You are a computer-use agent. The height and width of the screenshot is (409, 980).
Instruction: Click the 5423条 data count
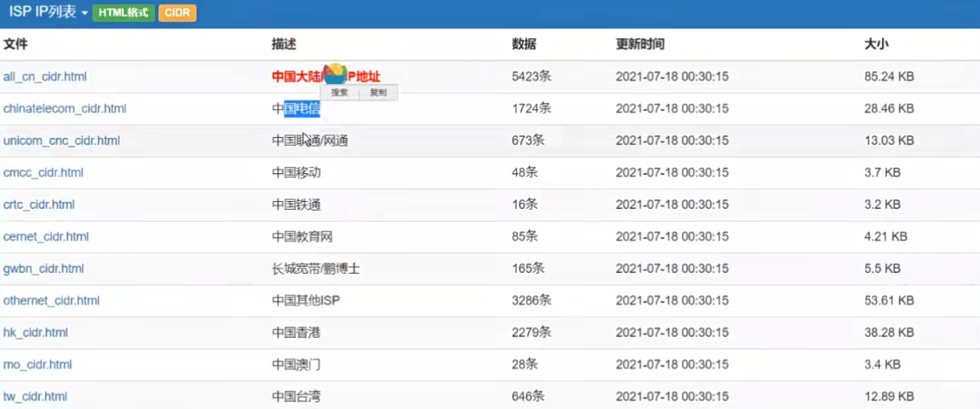pos(532,77)
